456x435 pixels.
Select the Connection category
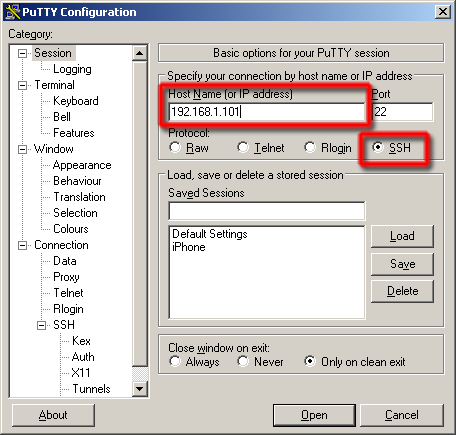click(61, 245)
